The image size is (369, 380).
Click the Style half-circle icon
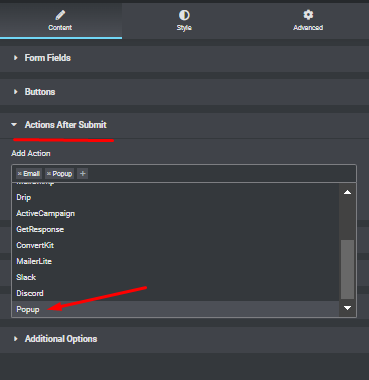point(184,15)
